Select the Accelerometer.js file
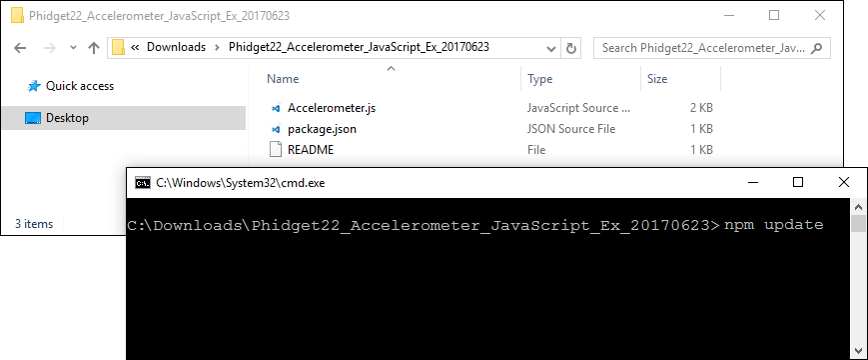The image size is (868, 360). [x=331, y=108]
